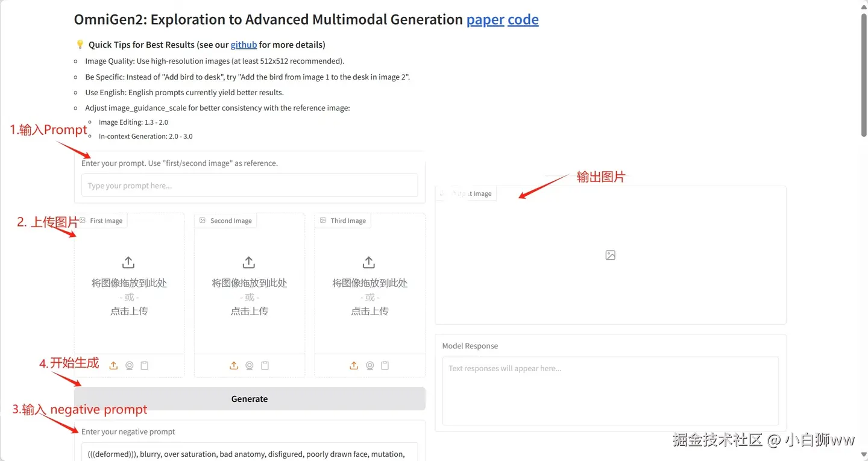Click '点击上传' in First Image area

click(129, 312)
